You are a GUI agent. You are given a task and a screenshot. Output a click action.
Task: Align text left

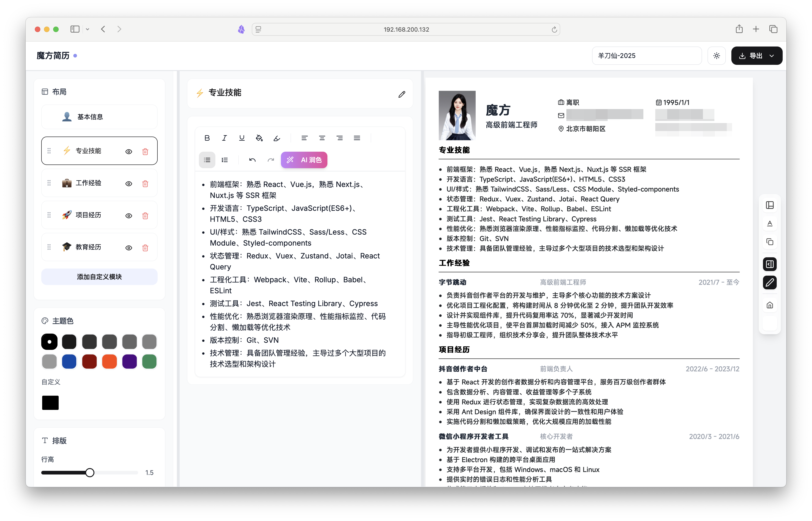(x=304, y=138)
